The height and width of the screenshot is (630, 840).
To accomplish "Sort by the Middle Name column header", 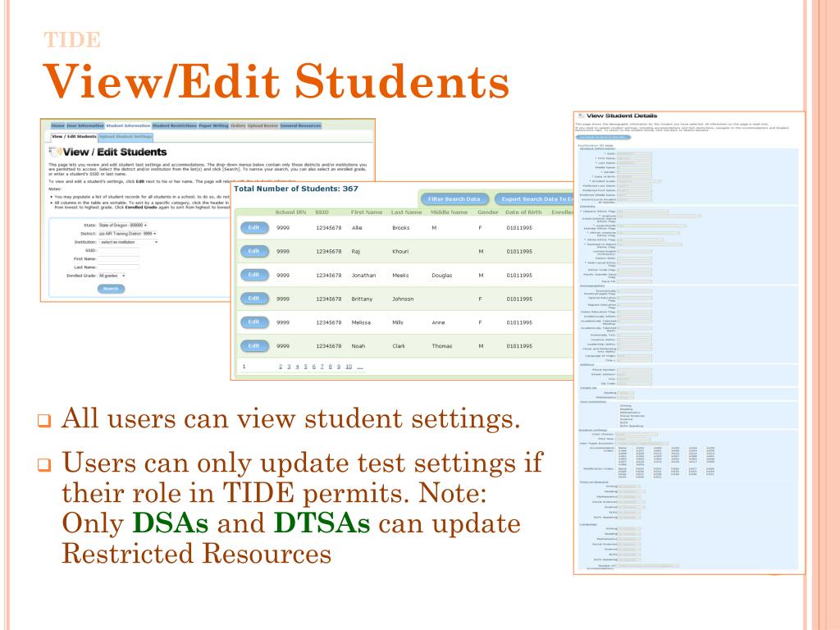I will (449, 212).
